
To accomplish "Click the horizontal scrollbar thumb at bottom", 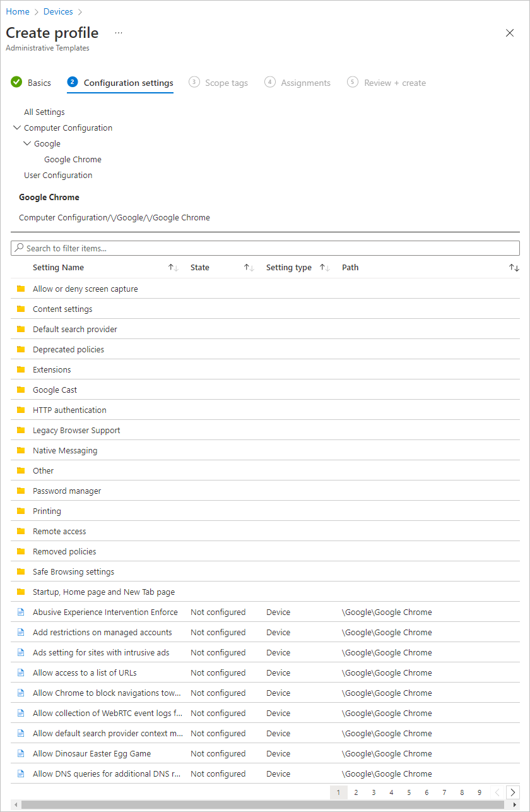I will pyautogui.click(x=263, y=806).
